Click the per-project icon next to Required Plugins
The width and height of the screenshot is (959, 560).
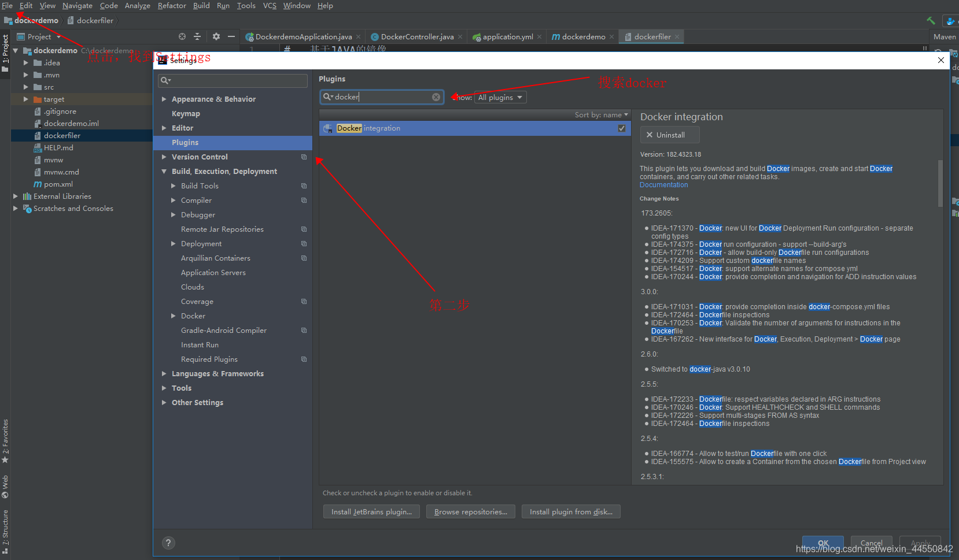[304, 359]
